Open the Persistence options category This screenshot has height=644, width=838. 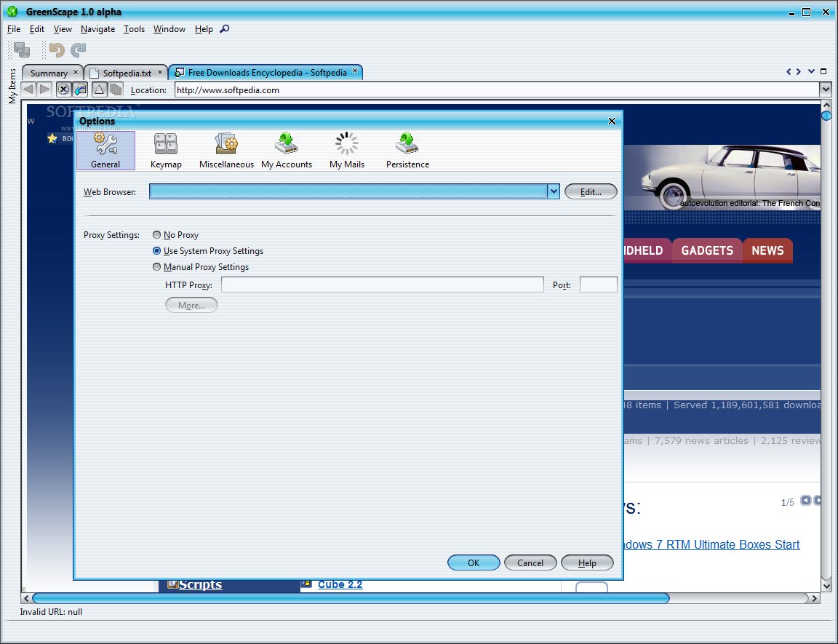tap(407, 151)
